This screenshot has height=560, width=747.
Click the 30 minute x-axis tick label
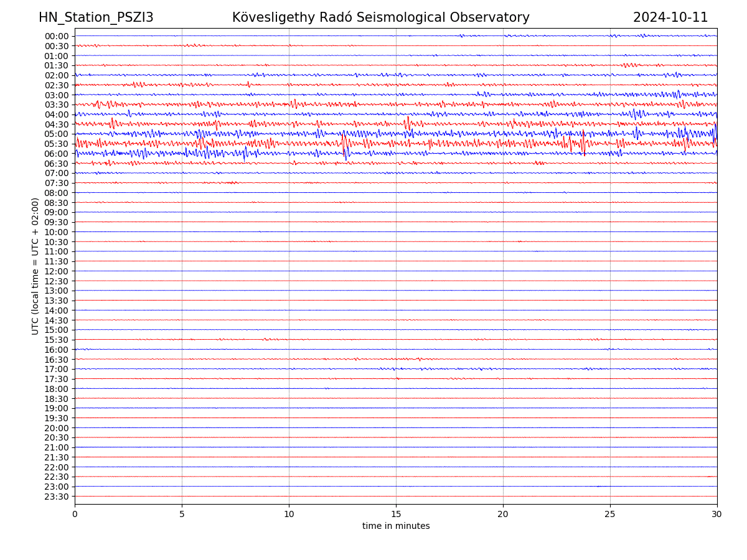[x=717, y=514]
